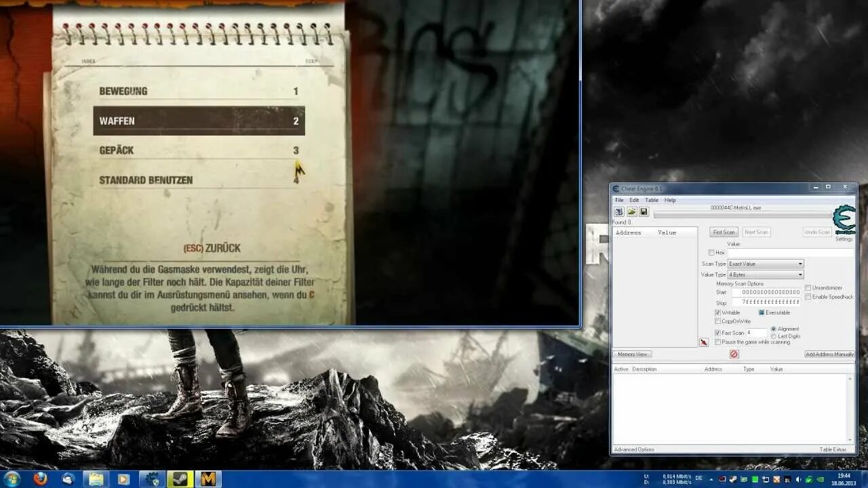Viewport: 868px width, 488px height.
Task: Select WAFFEN in the game menu
Action: tap(199, 121)
